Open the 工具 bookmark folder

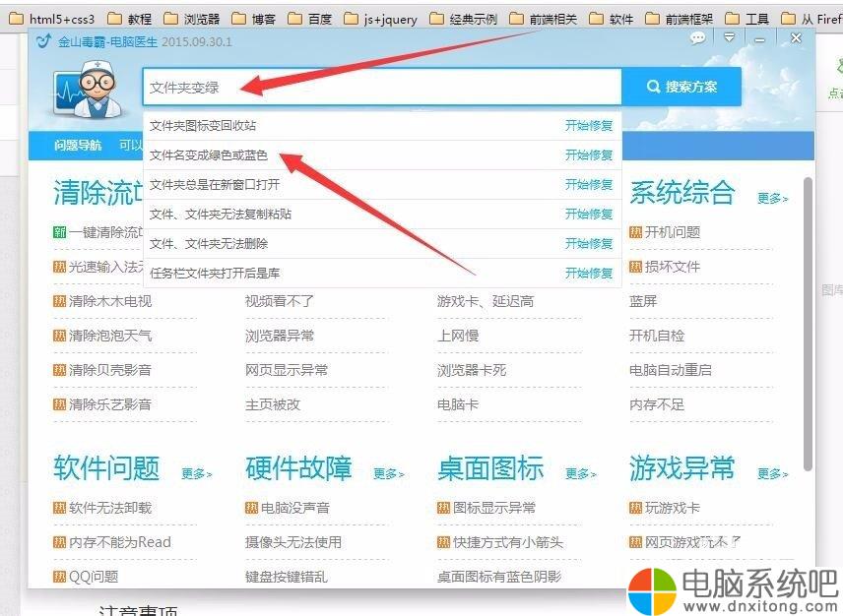pos(747,20)
